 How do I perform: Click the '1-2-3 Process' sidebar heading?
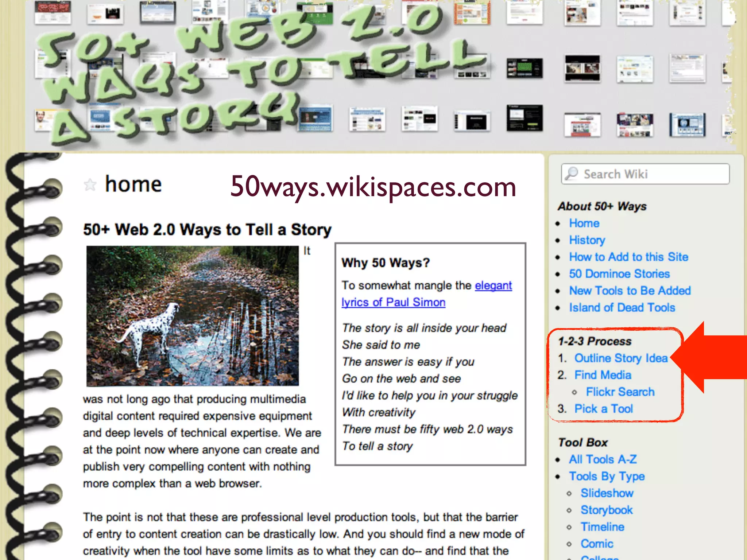point(595,341)
